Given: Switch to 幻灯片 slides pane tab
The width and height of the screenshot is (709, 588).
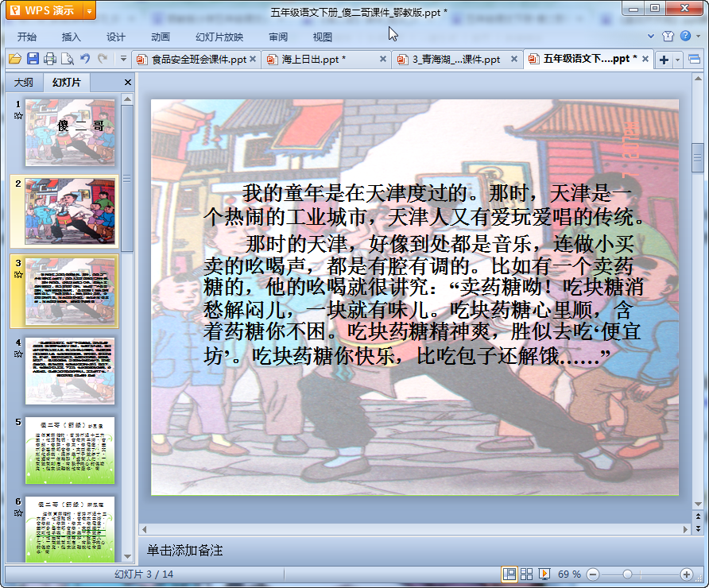Looking at the screenshot, I should pos(67,83).
